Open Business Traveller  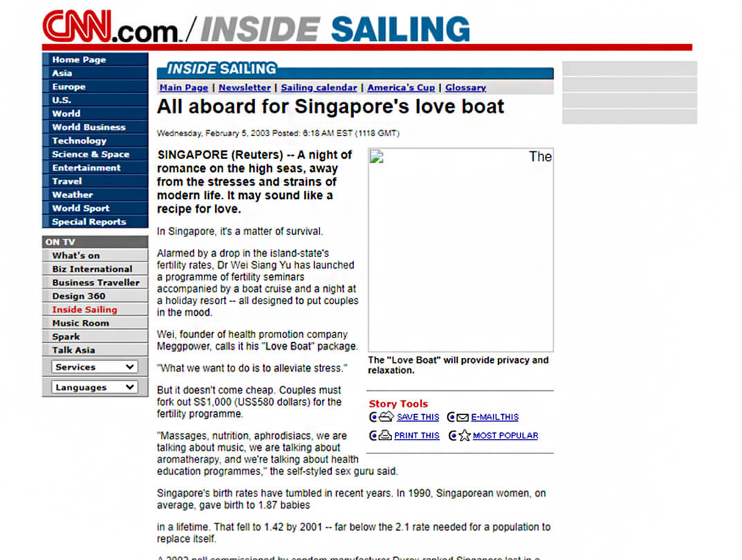(x=96, y=282)
